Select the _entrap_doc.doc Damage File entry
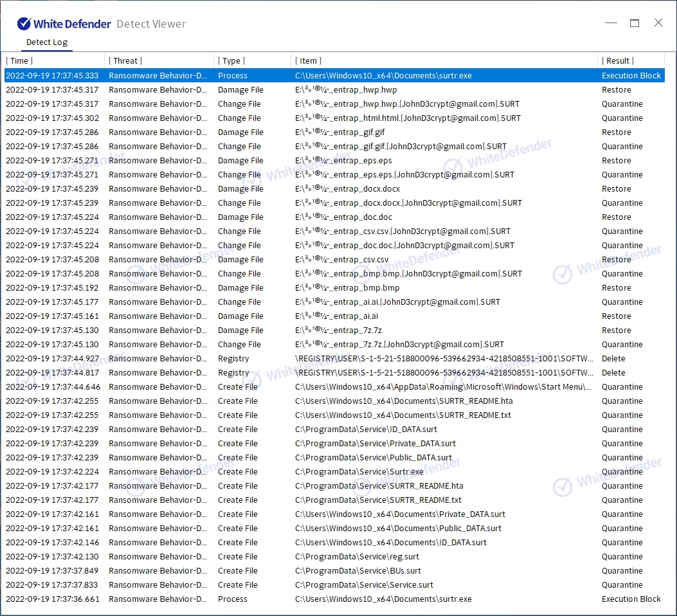The width and height of the screenshot is (677, 616). coord(334,217)
